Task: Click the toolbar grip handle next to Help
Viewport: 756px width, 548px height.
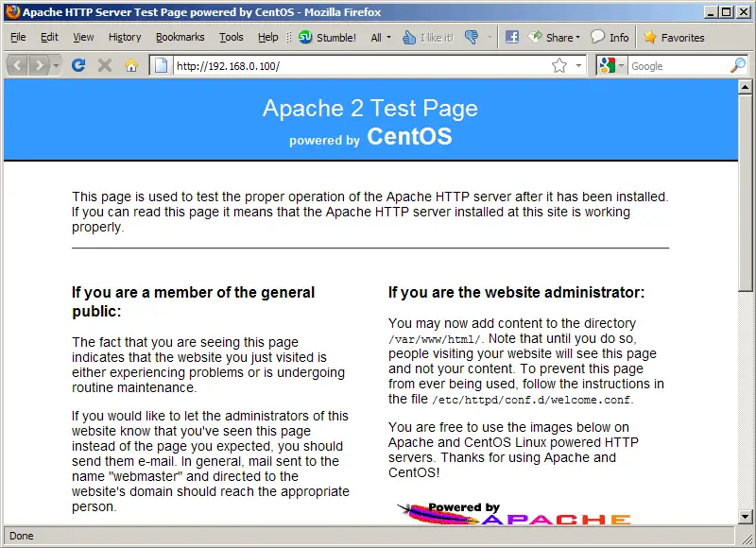Action: point(289,37)
